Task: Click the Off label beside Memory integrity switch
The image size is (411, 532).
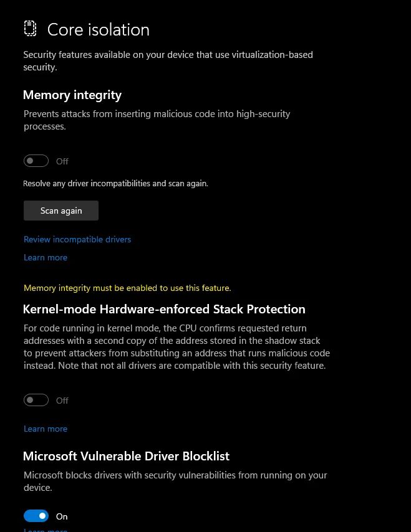Action: click(62, 161)
